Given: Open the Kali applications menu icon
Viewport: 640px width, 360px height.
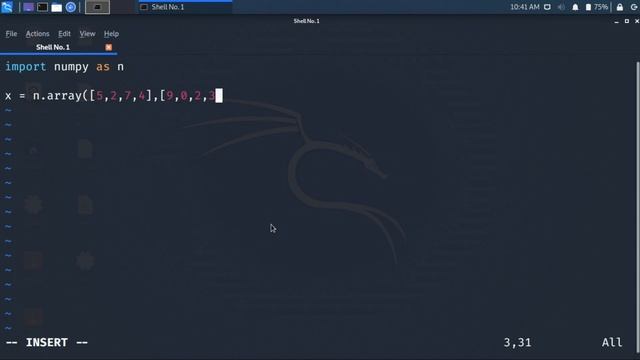Looking at the screenshot, I should pyautogui.click(x=7, y=7).
